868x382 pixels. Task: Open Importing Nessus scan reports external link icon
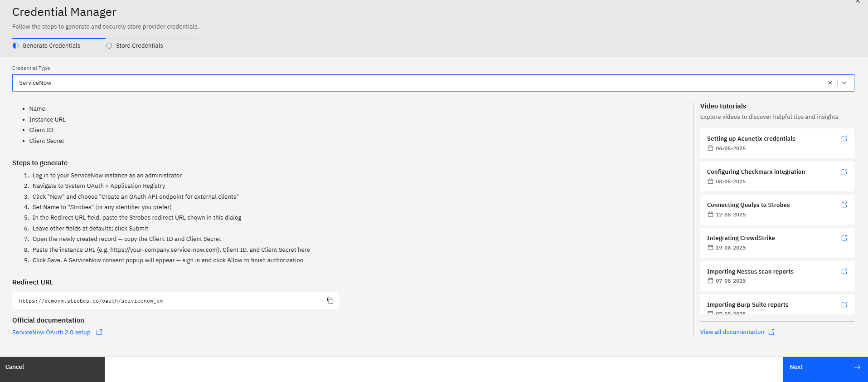844,271
